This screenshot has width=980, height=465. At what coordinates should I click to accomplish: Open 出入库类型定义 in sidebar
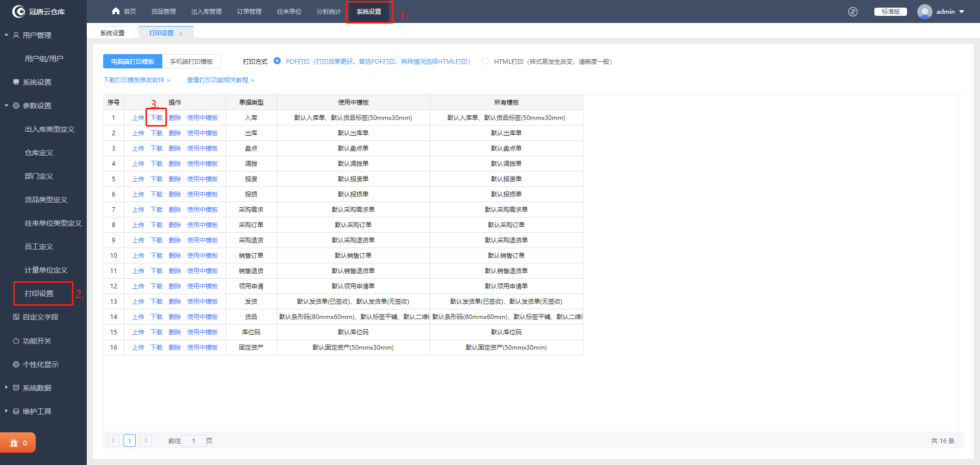50,129
